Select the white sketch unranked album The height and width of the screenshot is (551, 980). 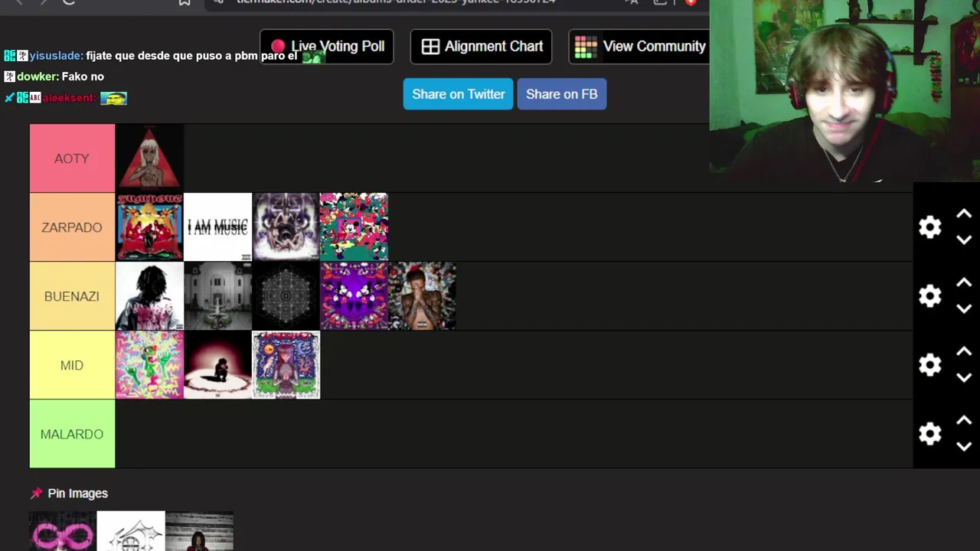(x=131, y=531)
